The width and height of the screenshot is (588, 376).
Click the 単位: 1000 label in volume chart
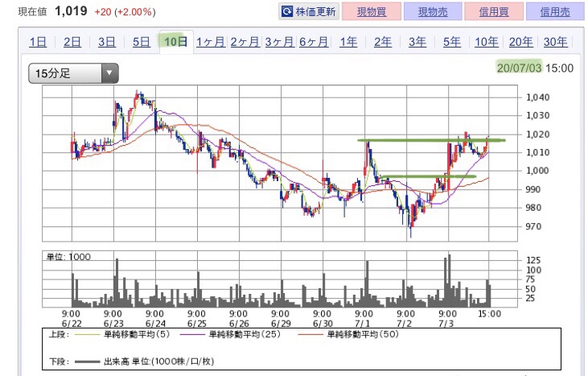click(68, 257)
